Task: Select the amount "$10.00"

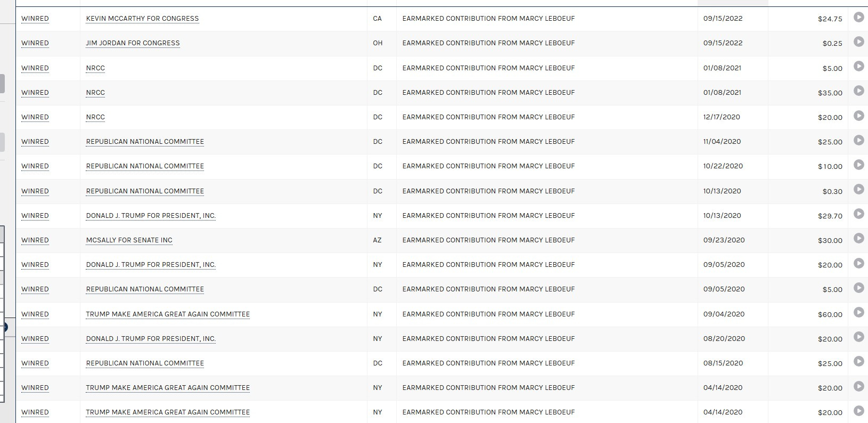Action: 830,166
